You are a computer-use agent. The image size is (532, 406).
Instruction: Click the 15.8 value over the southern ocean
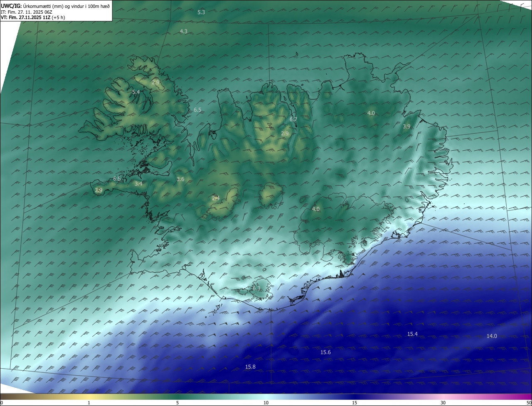[x=250, y=367]
